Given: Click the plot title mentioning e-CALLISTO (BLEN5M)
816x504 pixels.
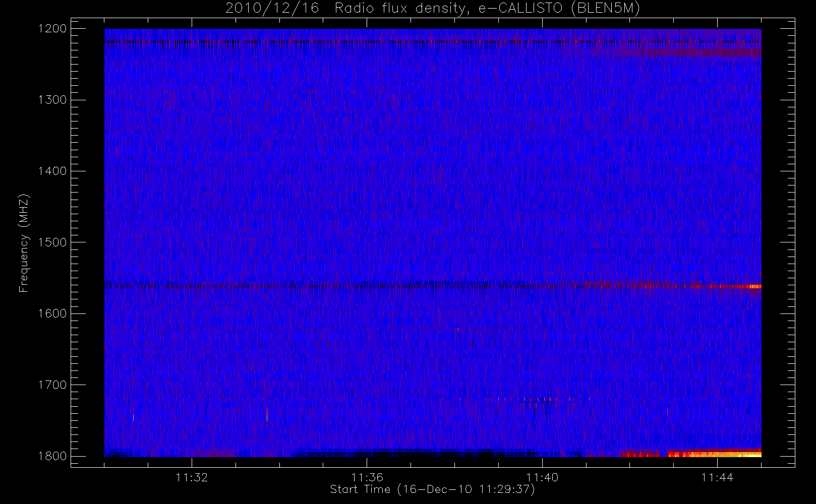Looking at the screenshot, I should pos(433,9).
